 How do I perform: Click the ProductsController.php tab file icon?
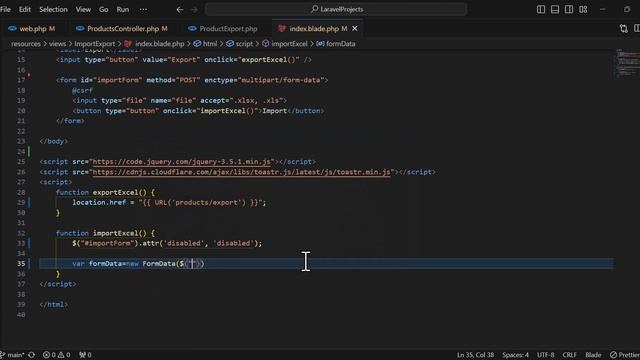[x=80, y=29]
